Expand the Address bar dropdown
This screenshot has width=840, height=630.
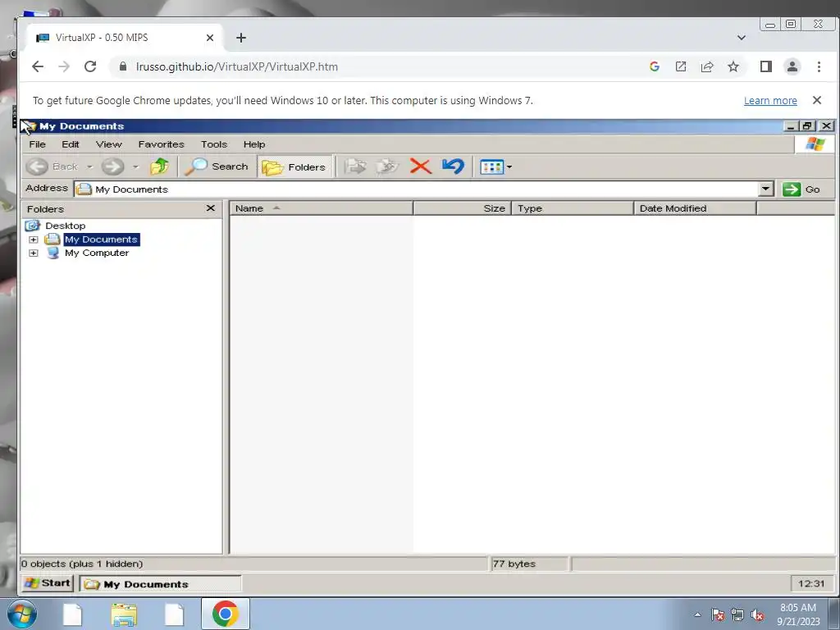click(x=766, y=189)
